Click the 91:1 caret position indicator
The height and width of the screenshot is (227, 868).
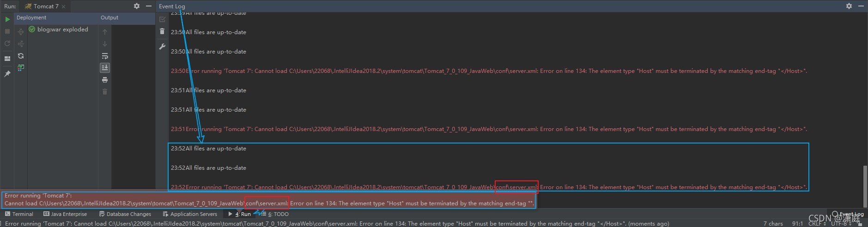click(x=797, y=224)
